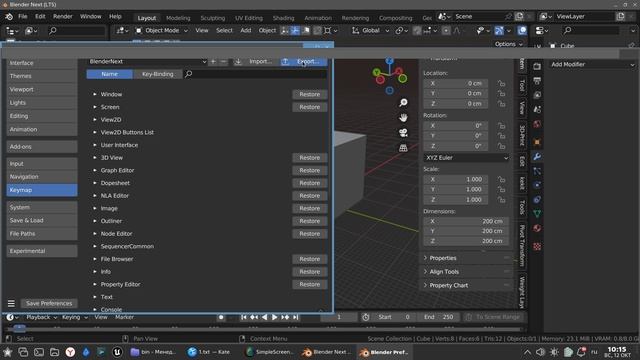This screenshot has height=360, width=640.
Task: Select Key-Binding filter option
Action: pyautogui.click(x=158, y=74)
